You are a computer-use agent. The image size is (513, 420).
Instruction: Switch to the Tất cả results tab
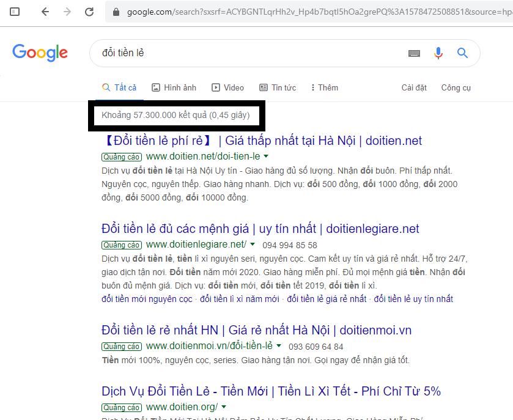120,87
